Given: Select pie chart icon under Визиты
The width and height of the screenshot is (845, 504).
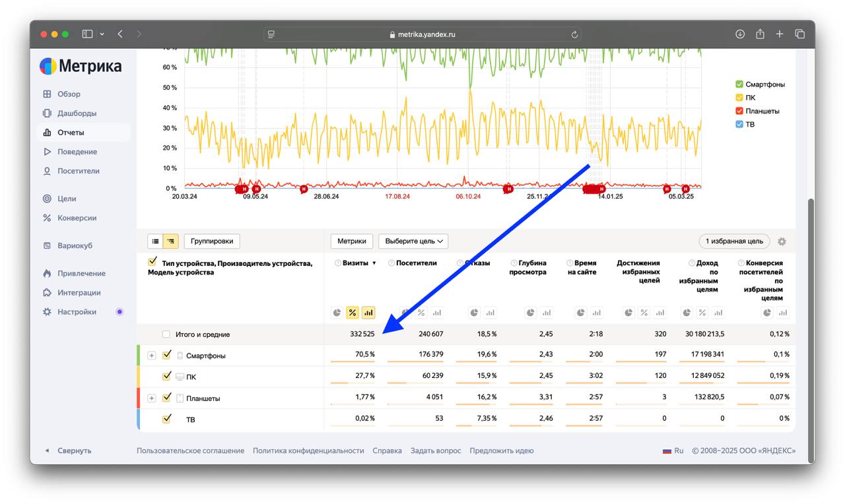Looking at the screenshot, I should coord(337,313).
